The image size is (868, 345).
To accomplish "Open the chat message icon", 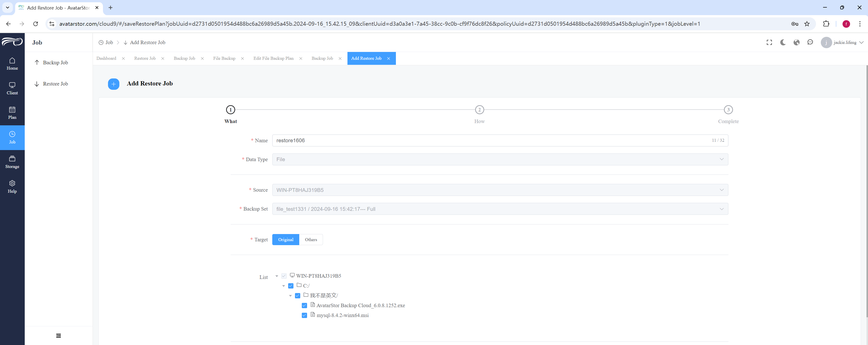I will pos(810,42).
